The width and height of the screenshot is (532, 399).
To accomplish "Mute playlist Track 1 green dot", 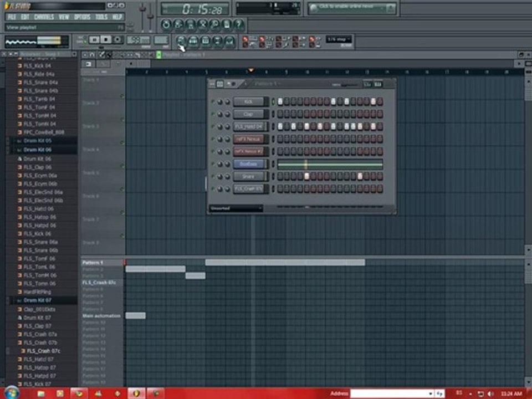I will 122,96.
